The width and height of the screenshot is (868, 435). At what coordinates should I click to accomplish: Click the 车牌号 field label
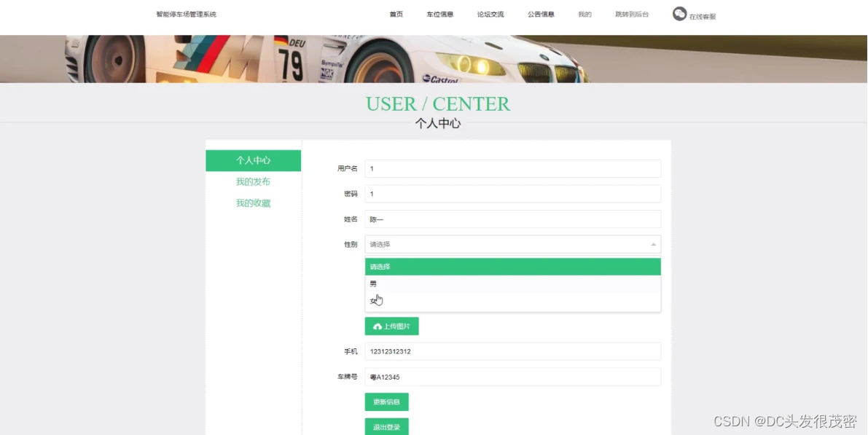[x=348, y=377]
